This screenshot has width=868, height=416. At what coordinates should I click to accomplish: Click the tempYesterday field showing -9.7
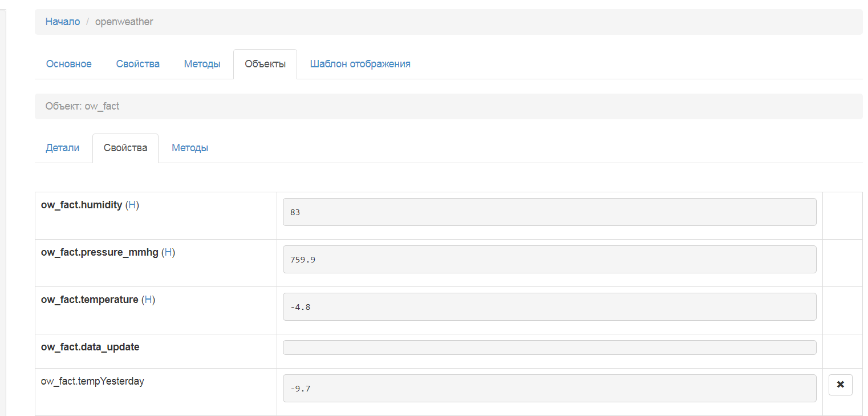pyautogui.click(x=549, y=389)
